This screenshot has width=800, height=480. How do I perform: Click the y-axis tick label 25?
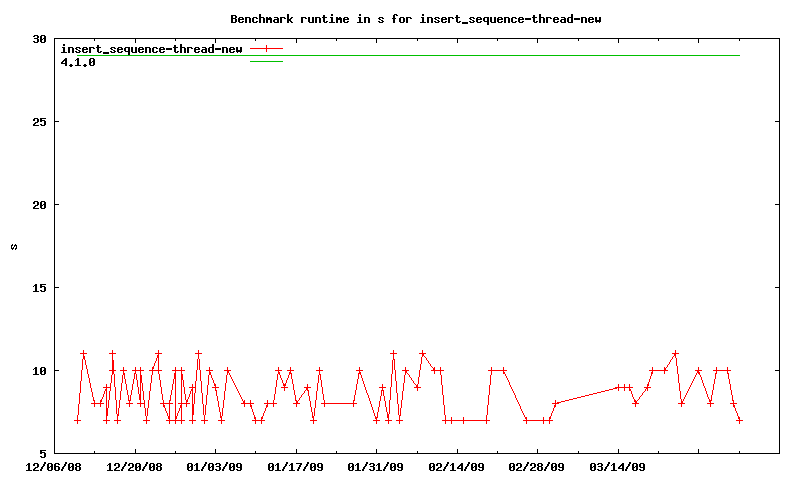[39, 122]
